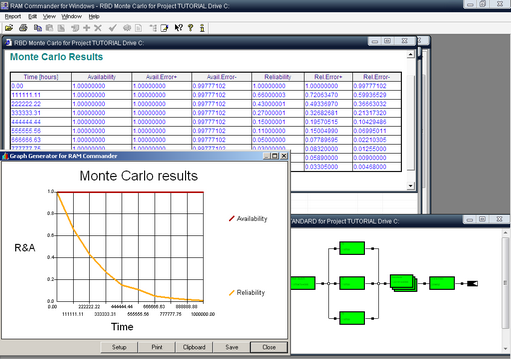Screen dimensions: 511x360
Task: Click the Availability column header
Action: (102, 77)
